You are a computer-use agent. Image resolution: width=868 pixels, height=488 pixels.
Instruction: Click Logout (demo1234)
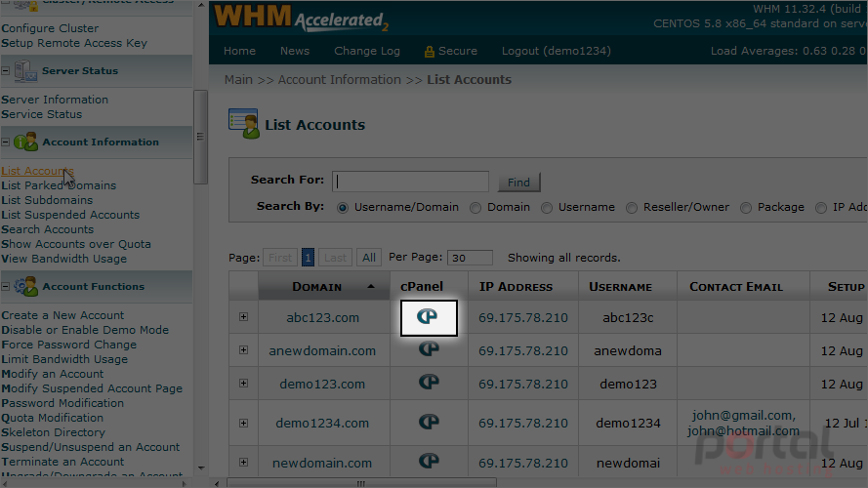[x=557, y=51]
